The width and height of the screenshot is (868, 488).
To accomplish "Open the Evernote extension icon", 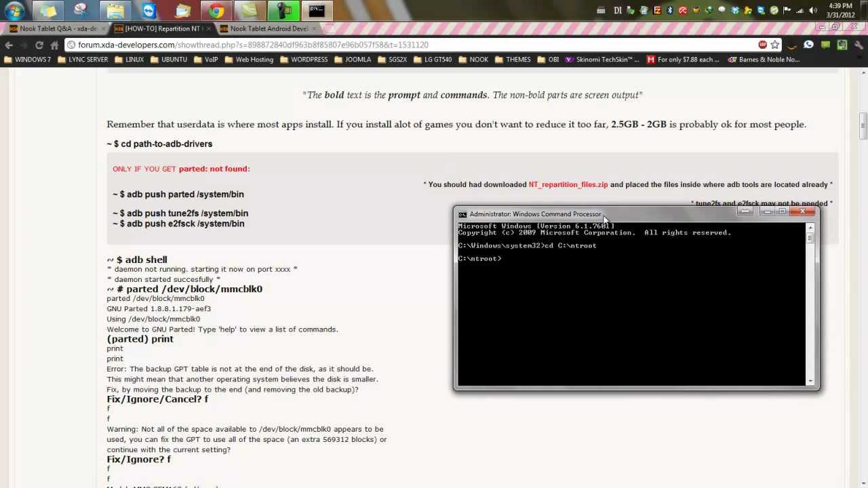I will click(842, 45).
